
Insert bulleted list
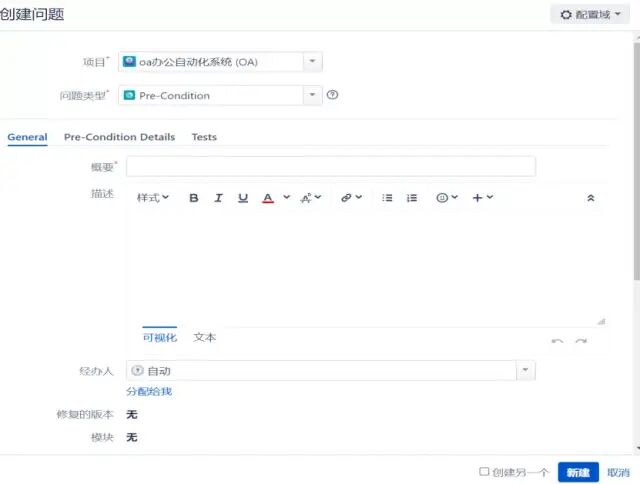pyautogui.click(x=387, y=198)
